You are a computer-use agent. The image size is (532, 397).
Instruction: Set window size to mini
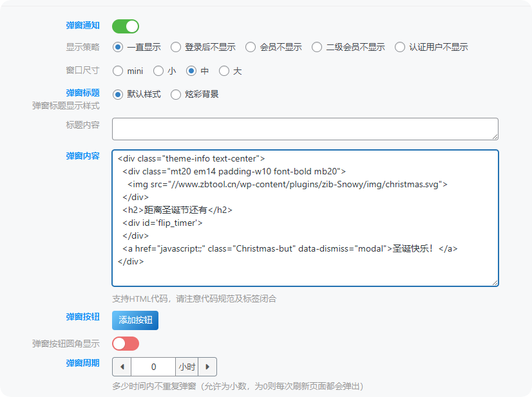coord(117,71)
